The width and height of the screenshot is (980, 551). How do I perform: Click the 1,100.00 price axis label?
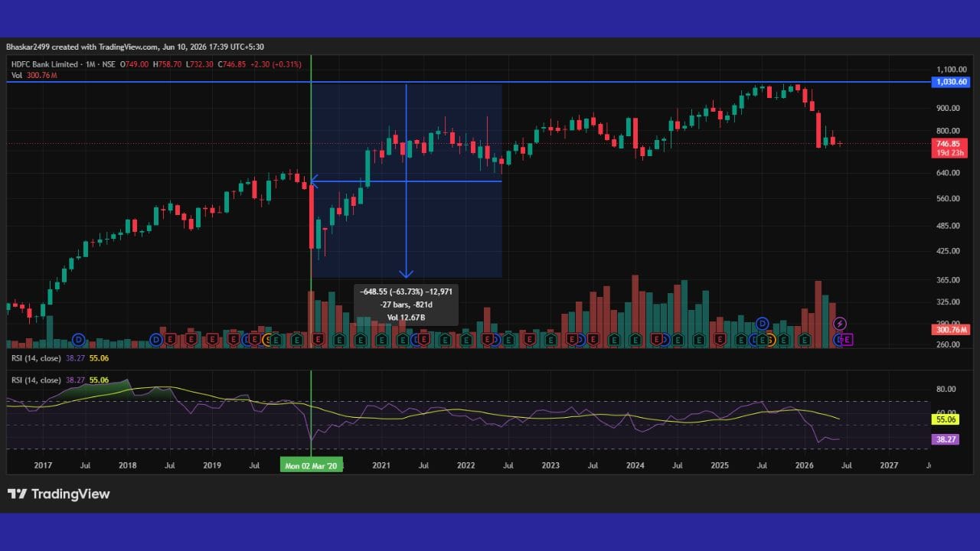coord(952,69)
